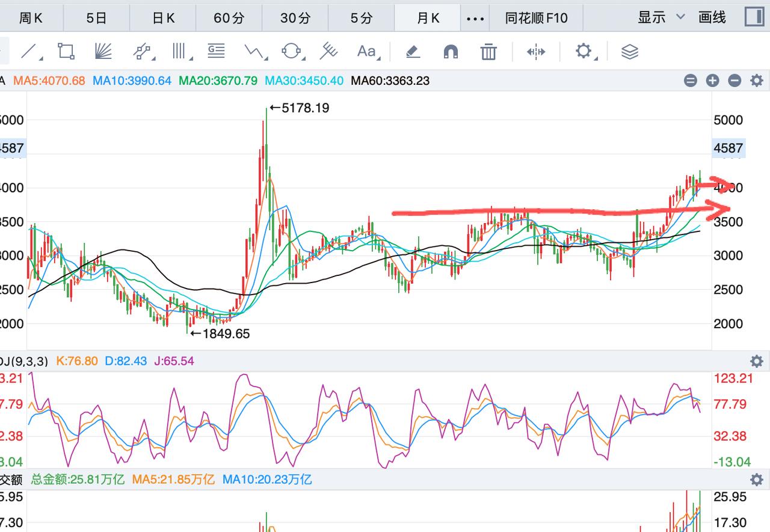Click the plus icon in MA row
This screenshot has width=770, height=532.
712,81
